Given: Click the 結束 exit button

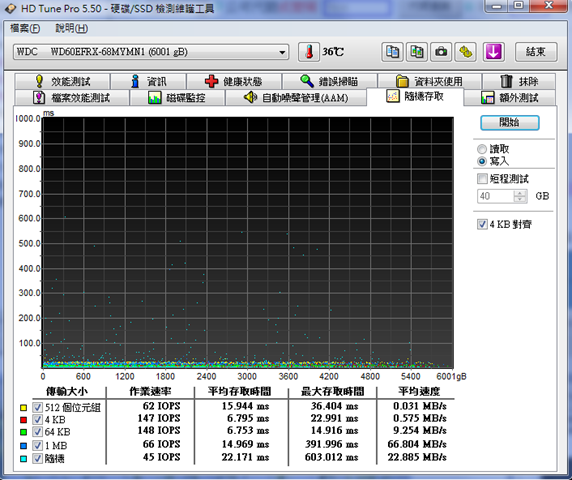Looking at the screenshot, I should [536, 52].
